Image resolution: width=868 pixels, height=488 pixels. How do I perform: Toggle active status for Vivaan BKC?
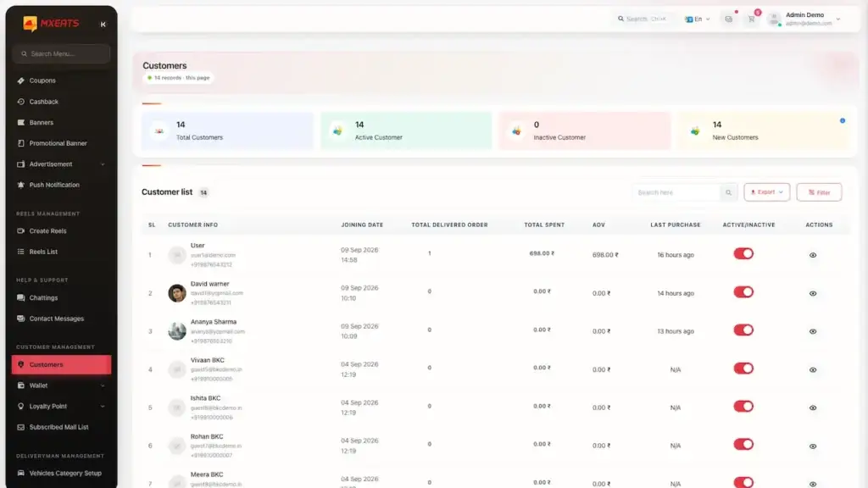[x=743, y=368]
